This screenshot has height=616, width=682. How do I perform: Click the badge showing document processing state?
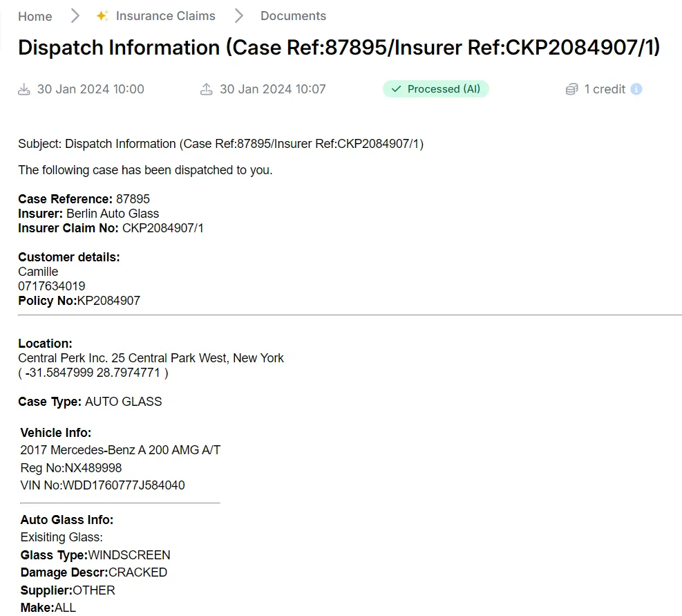(x=435, y=88)
